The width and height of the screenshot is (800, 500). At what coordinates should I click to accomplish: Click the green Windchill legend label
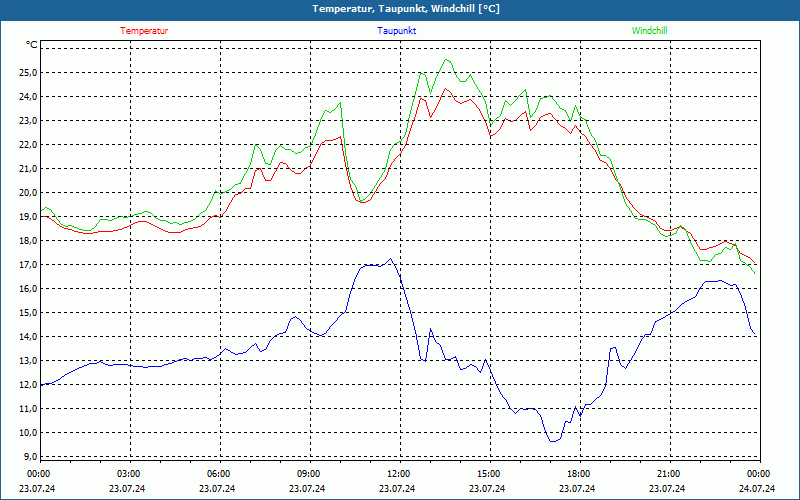coord(649,30)
